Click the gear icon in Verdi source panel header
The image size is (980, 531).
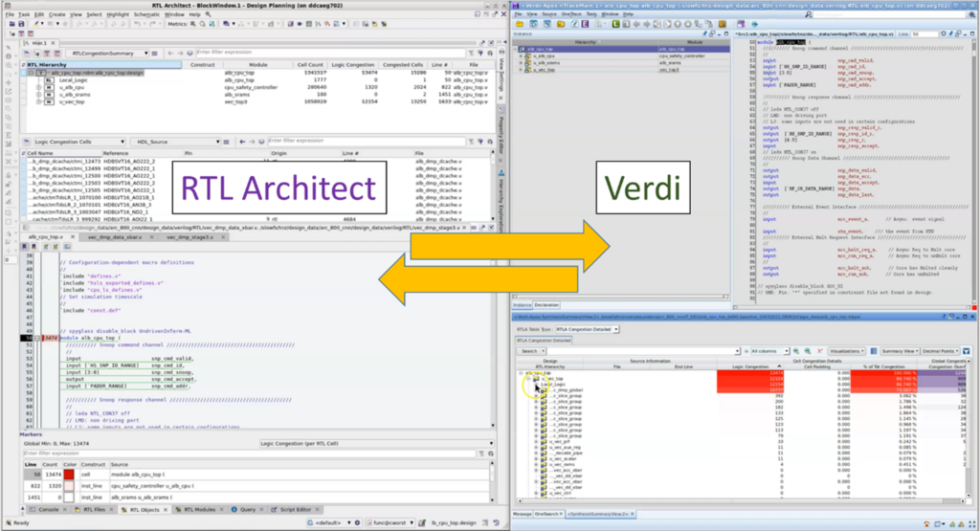coord(943,33)
